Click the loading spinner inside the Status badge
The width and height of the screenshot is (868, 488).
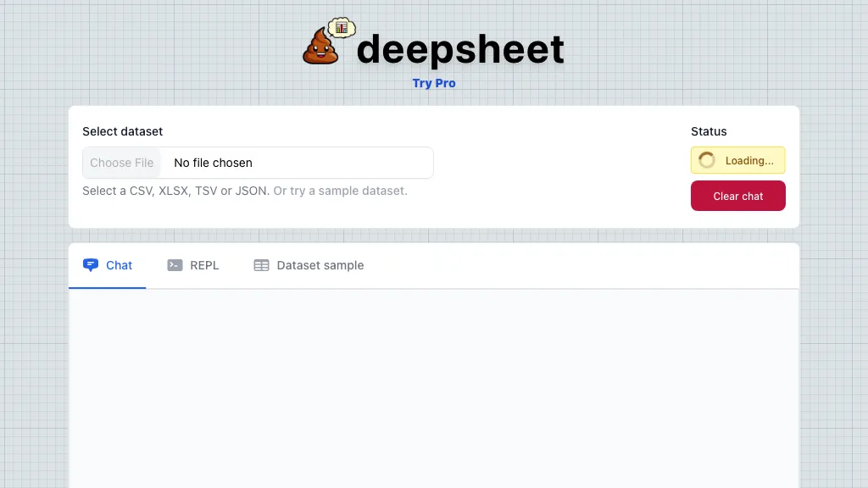[x=706, y=160]
